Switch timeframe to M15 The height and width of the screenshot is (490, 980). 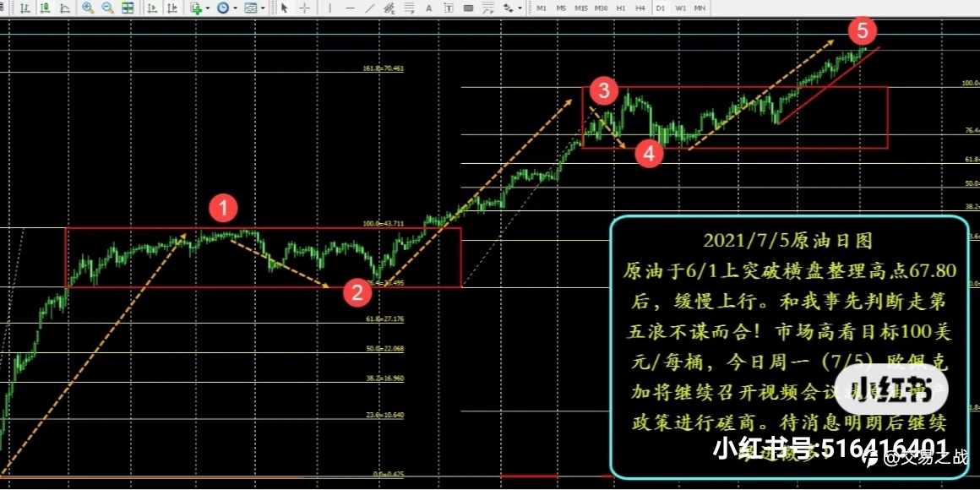(581, 8)
